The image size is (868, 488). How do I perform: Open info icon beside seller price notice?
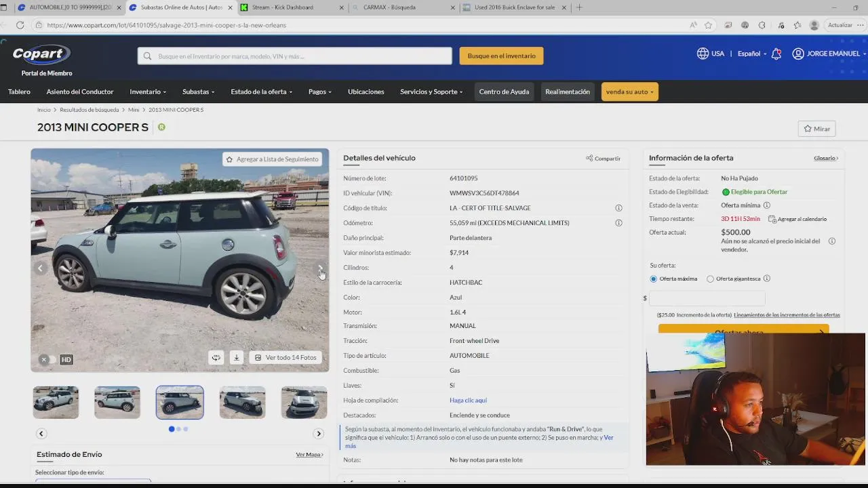[x=832, y=241]
